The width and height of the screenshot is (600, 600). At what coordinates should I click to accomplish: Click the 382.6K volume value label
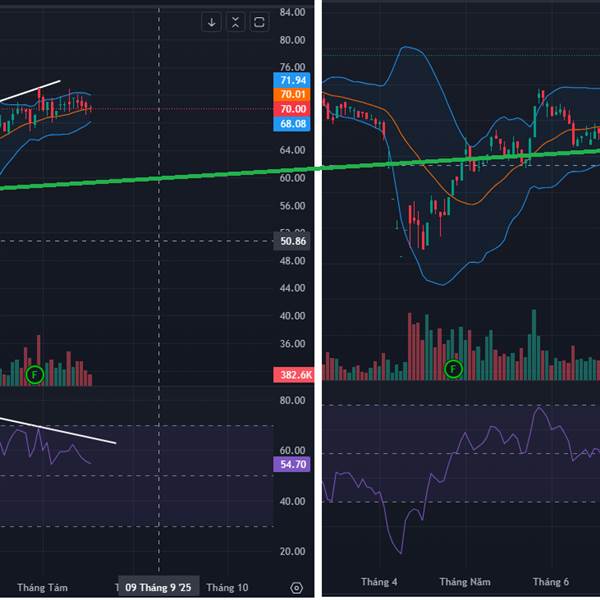[294, 375]
